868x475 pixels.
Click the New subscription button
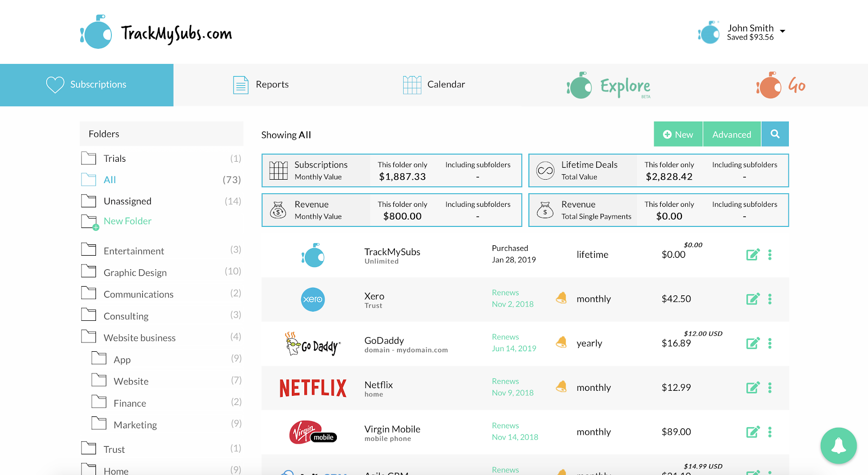(678, 135)
